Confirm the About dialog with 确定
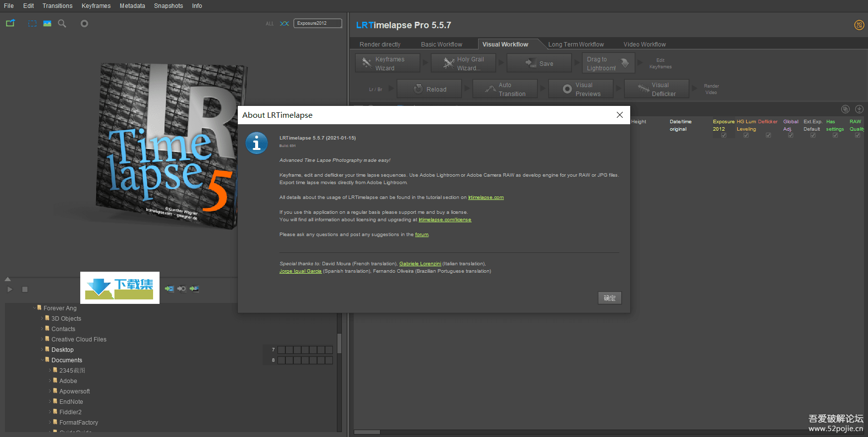868x437 pixels. tap(609, 298)
